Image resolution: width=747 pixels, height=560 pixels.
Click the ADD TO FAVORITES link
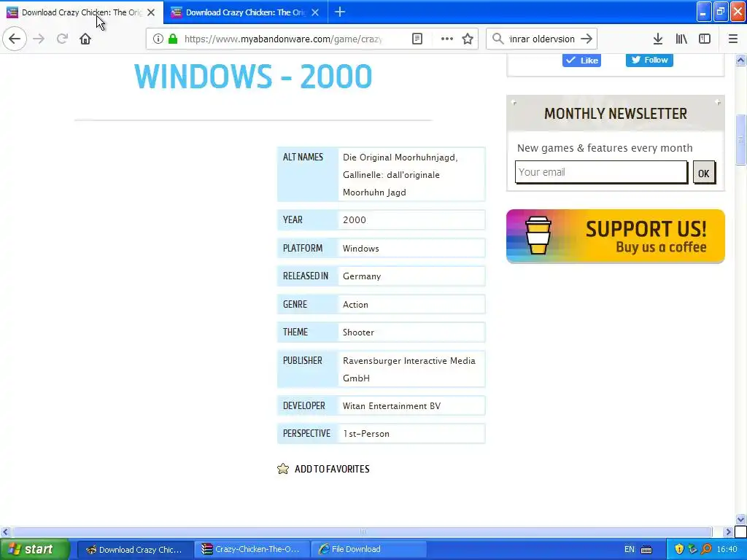point(332,469)
